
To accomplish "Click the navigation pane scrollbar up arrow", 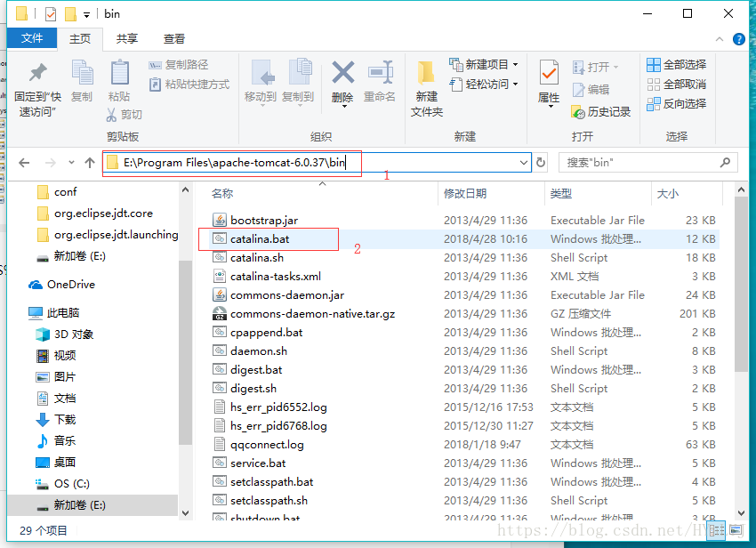I will click(x=186, y=190).
